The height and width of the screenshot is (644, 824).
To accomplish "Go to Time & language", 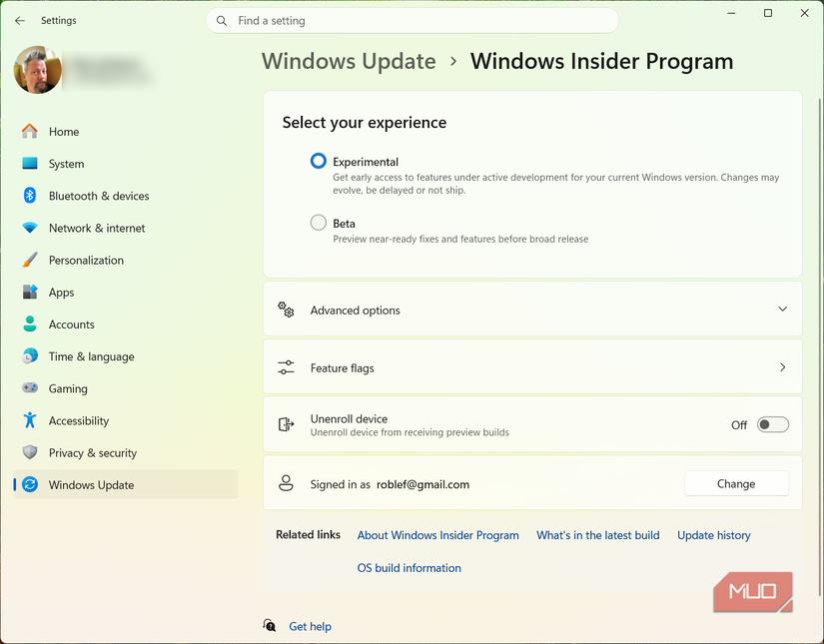I will click(126, 355).
